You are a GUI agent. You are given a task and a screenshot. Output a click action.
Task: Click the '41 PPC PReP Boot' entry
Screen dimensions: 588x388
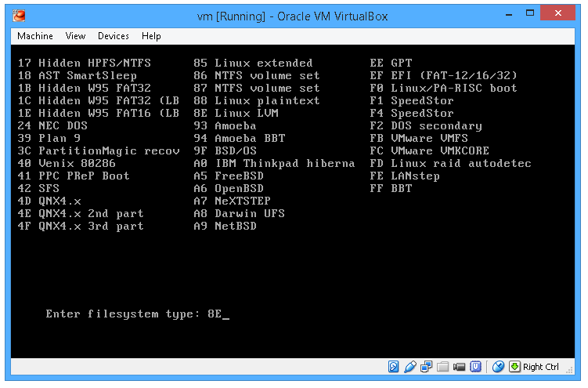coord(74,176)
